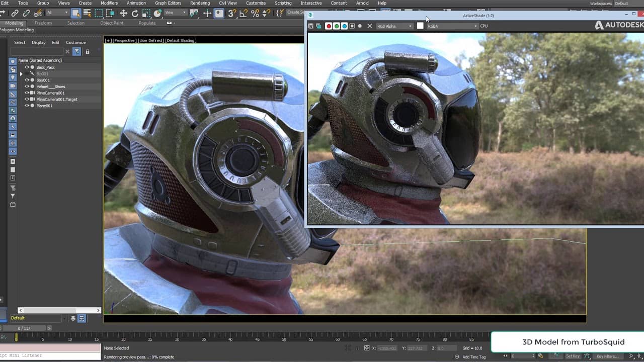Hide Back_Pack using its eye icon
This screenshot has width=644, height=362.
[x=27, y=67]
